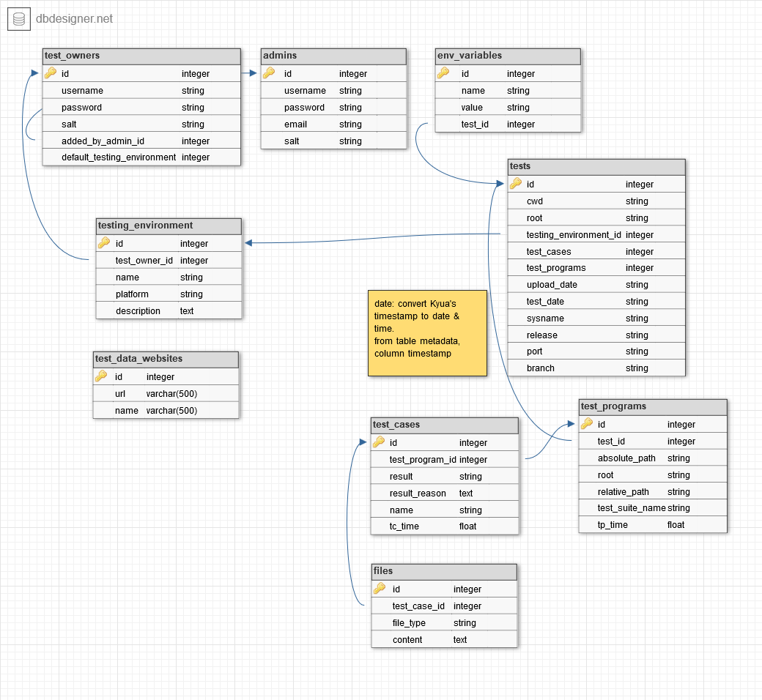
Task: Click the key icon in files table
Action: coord(380,589)
